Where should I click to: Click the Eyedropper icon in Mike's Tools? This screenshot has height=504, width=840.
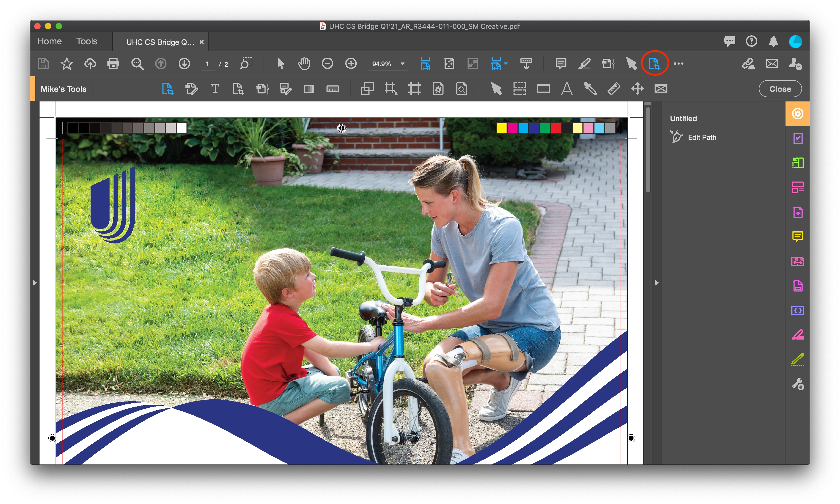pos(590,89)
